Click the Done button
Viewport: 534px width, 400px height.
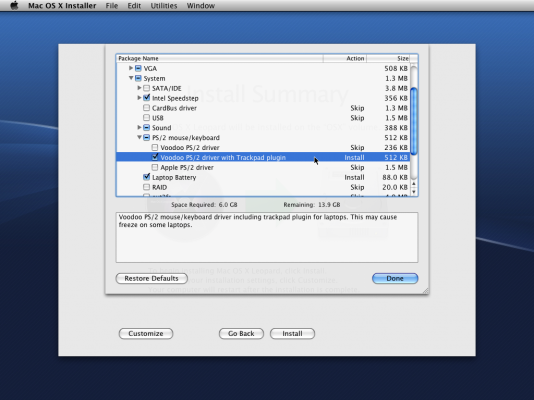[395, 278]
